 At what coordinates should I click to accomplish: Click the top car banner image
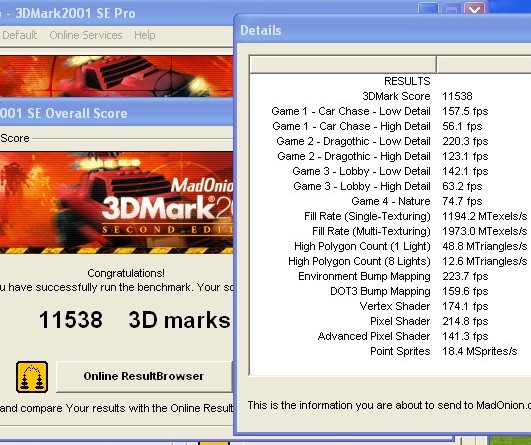[116, 77]
